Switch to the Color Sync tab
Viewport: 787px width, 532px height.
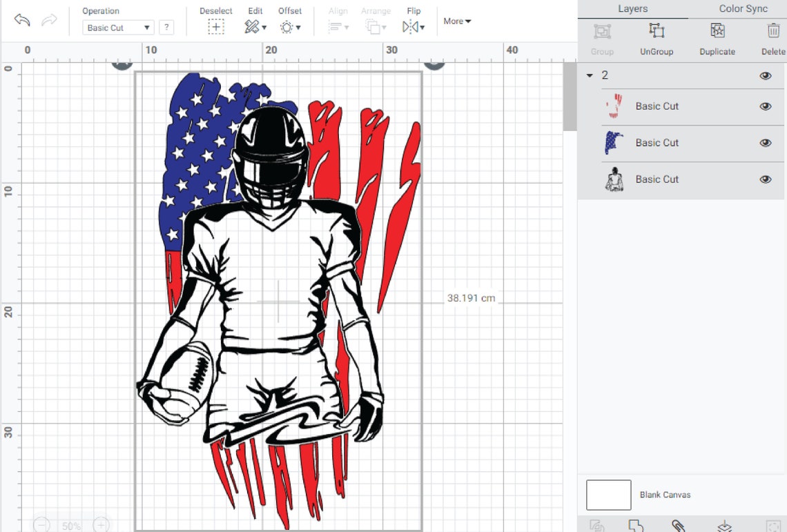(x=743, y=8)
